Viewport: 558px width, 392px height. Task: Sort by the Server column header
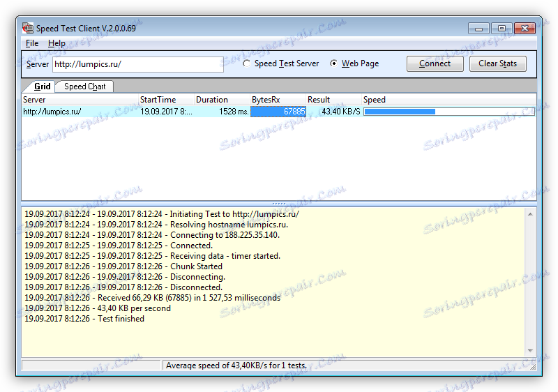80,100
